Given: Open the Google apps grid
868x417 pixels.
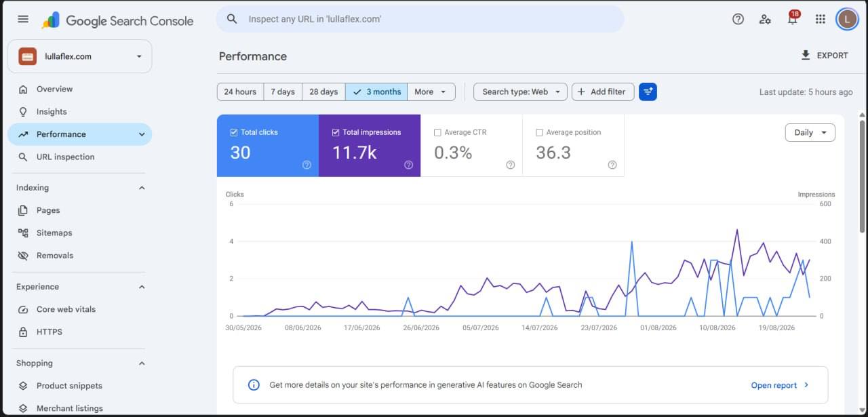Looking at the screenshot, I should 821,19.
